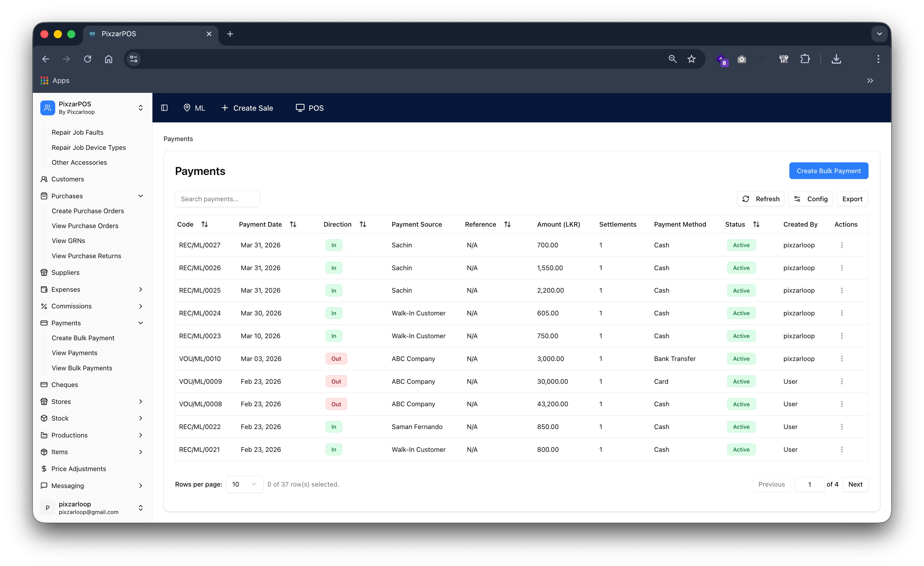924x566 pixels.
Task: Open Price Adjustments from the sidebar
Action: [x=78, y=468]
